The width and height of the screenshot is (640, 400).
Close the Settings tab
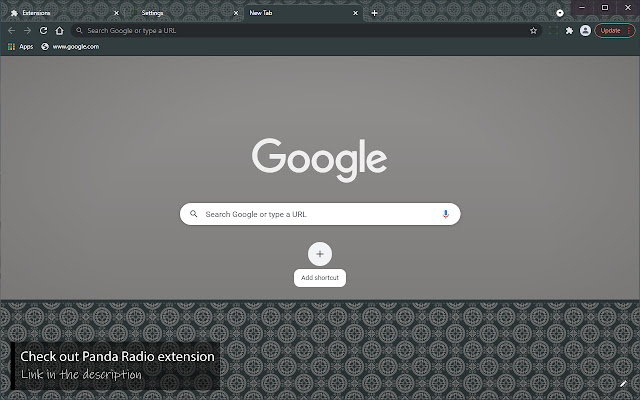[236, 13]
